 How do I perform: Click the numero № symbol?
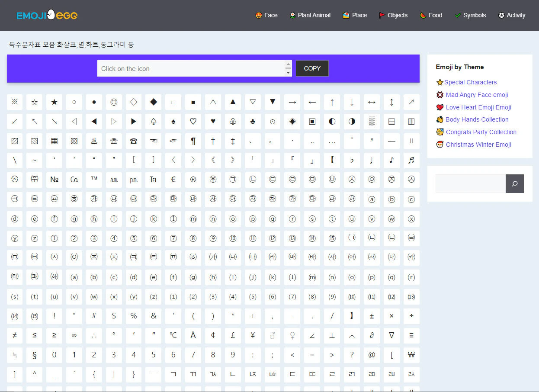(x=54, y=180)
